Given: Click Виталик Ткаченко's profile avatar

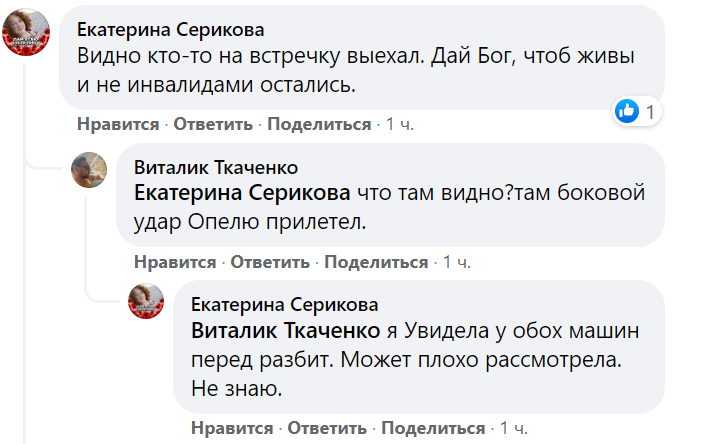Looking at the screenshot, I should [88, 171].
